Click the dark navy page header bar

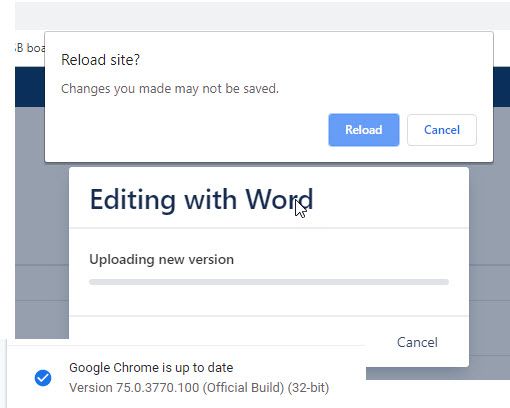[501, 87]
